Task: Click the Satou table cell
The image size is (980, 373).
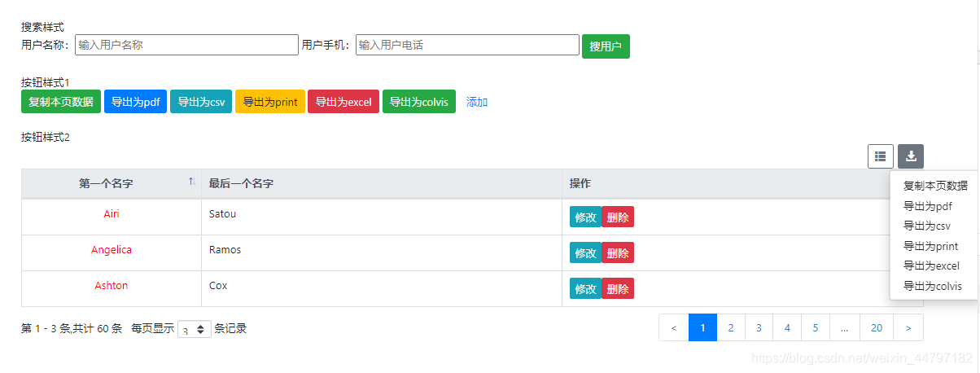Action: pos(381,217)
